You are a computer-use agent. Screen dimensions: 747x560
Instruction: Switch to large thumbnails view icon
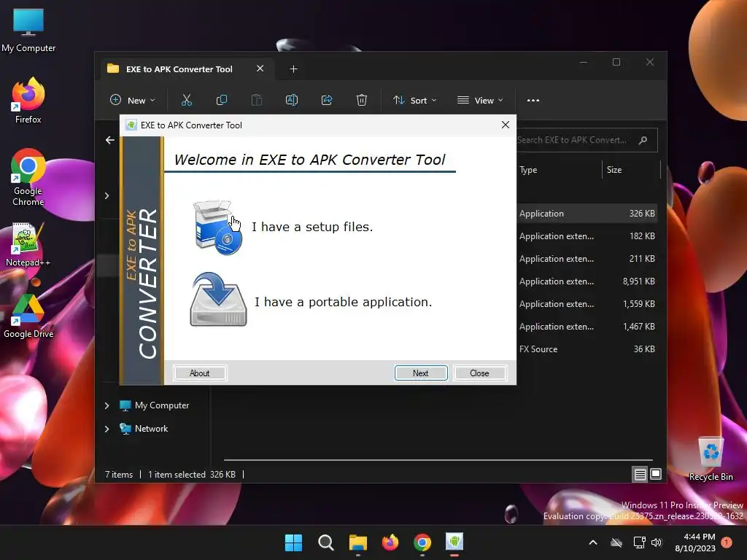coord(656,474)
